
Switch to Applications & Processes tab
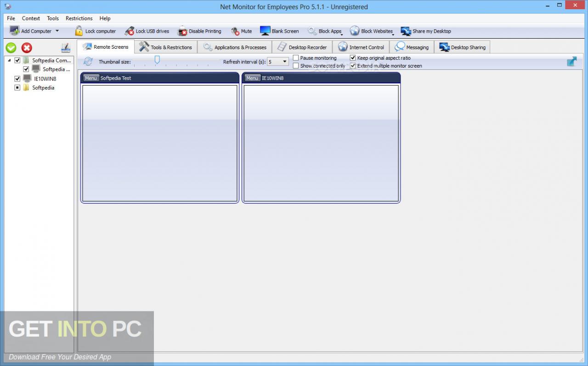pyautogui.click(x=235, y=47)
